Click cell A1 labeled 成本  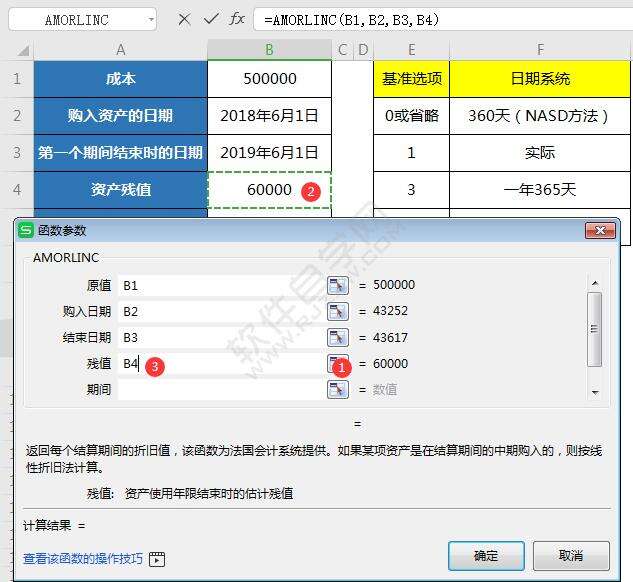[x=120, y=79]
